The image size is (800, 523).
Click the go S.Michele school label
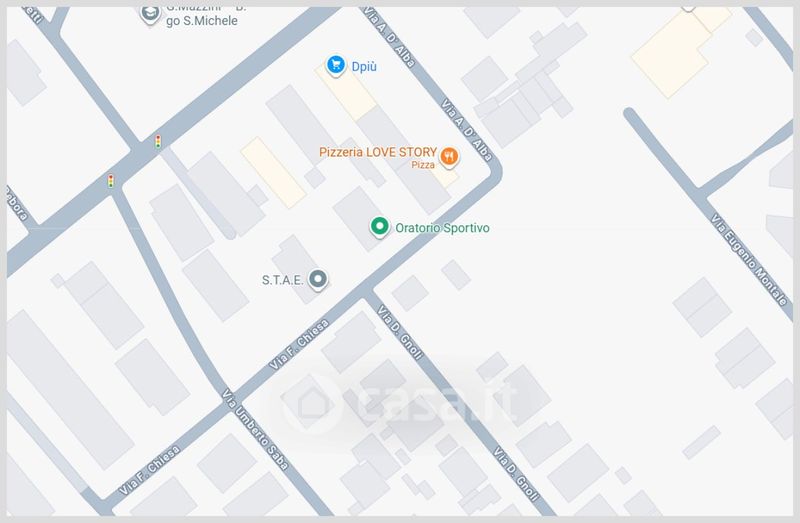point(202,21)
